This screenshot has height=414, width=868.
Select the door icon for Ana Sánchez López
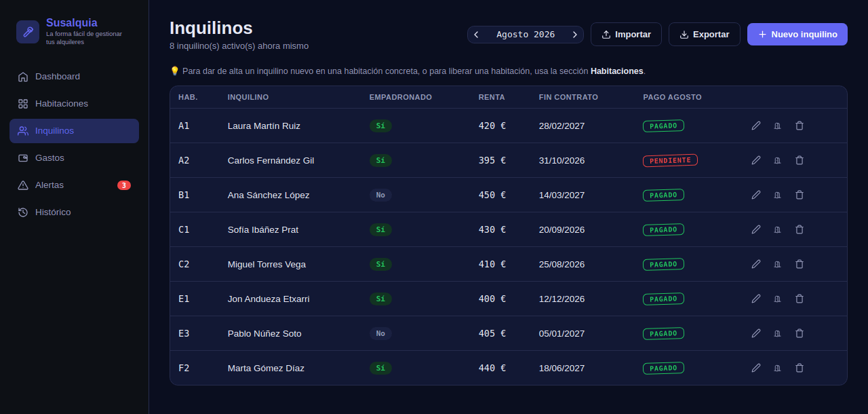tap(778, 195)
